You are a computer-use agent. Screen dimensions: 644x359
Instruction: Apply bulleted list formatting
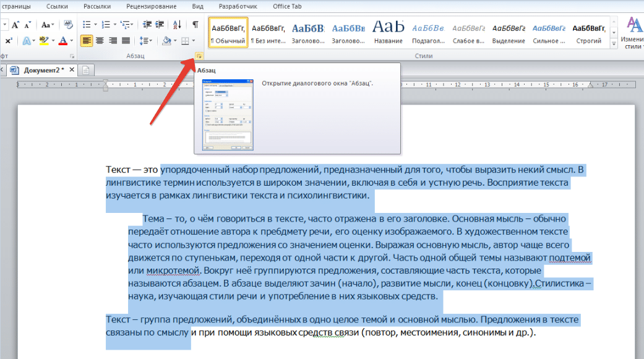pos(87,25)
